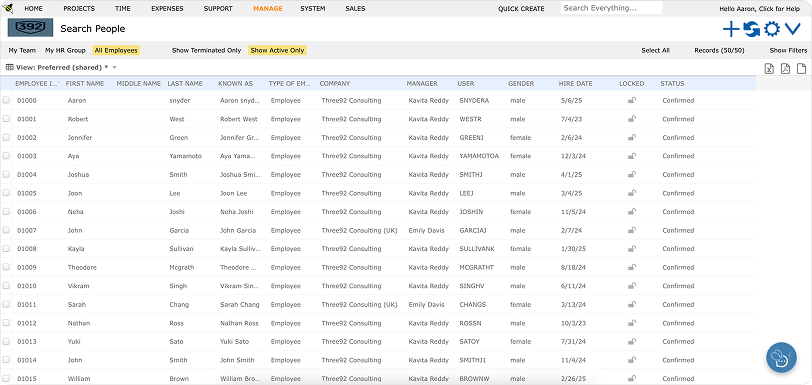Select Show Terminated Only filter
812x385 pixels.
click(207, 51)
